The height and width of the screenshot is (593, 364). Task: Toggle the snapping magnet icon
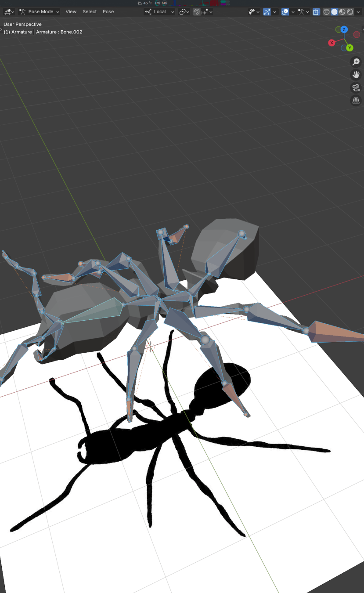[196, 12]
